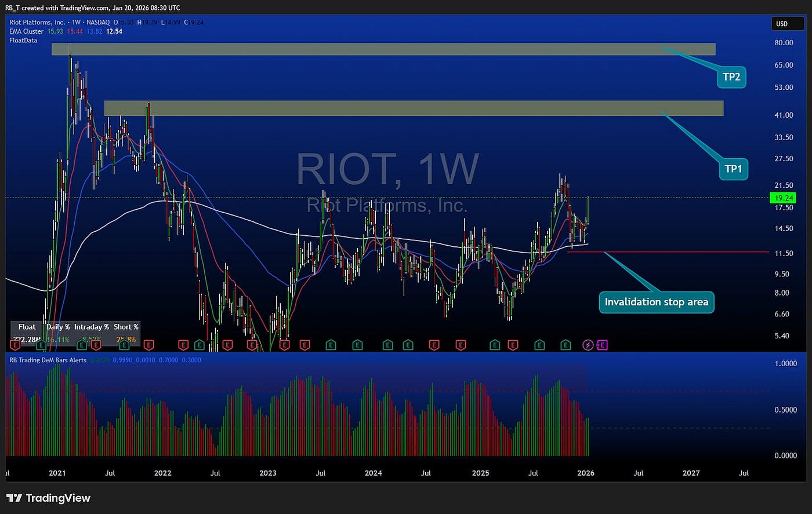Click the blue 13.82 EMA value
812x514 pixels.
click(x=94, y=31)
